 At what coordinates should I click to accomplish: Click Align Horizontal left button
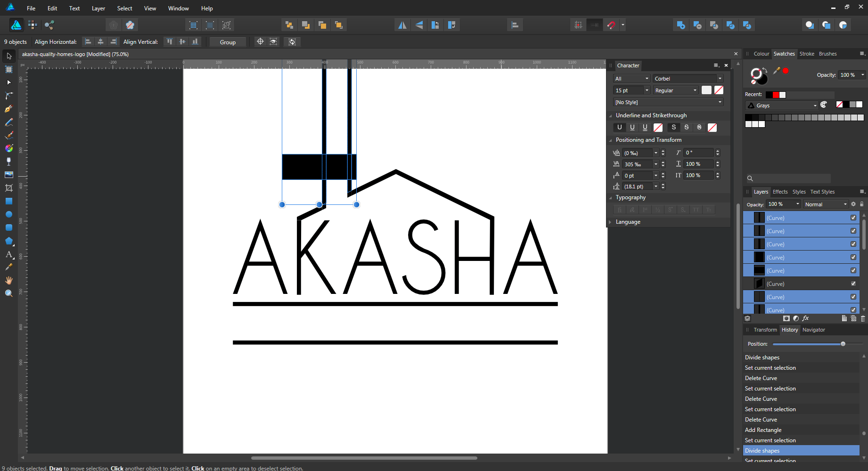[88, 42]
